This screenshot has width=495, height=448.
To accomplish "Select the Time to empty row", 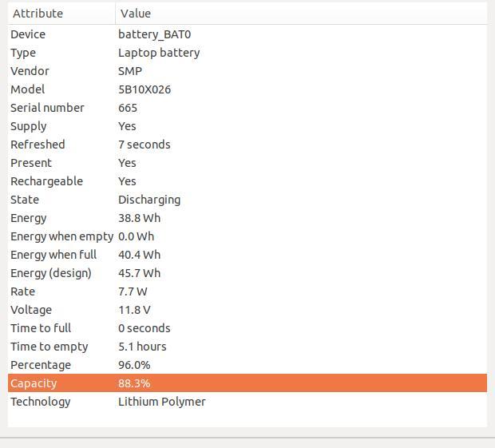I will pyautogui.click(x=247, y=347).
